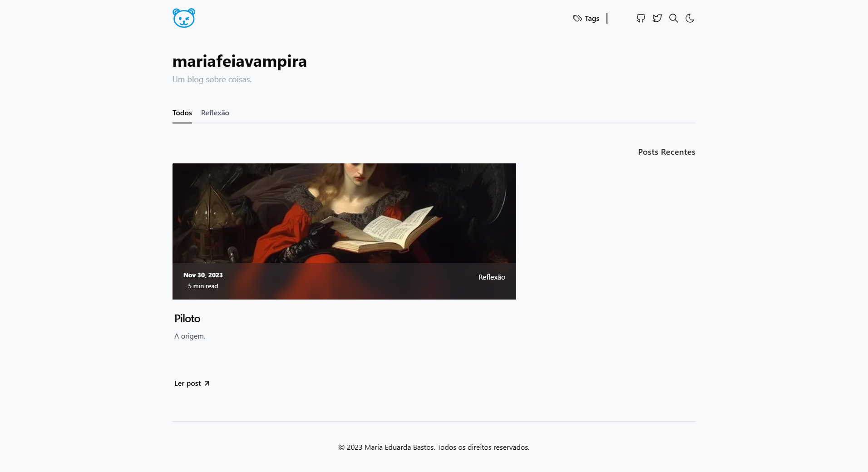The width and height of the screenshot is (868, 472).
Task: Open the search magnifier icon
Action: click(673, 18)
